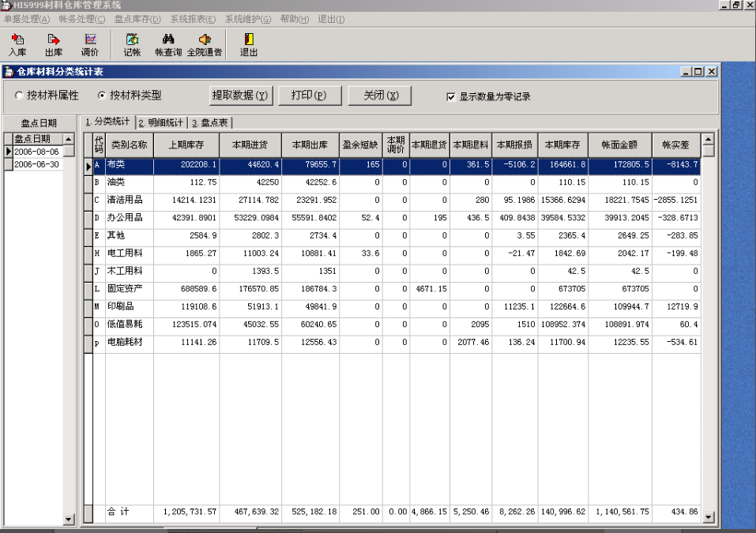This screenshot has height=533, width=756.
Task: Click the 关闭(X) button
Action: click(x=381, y=96)
